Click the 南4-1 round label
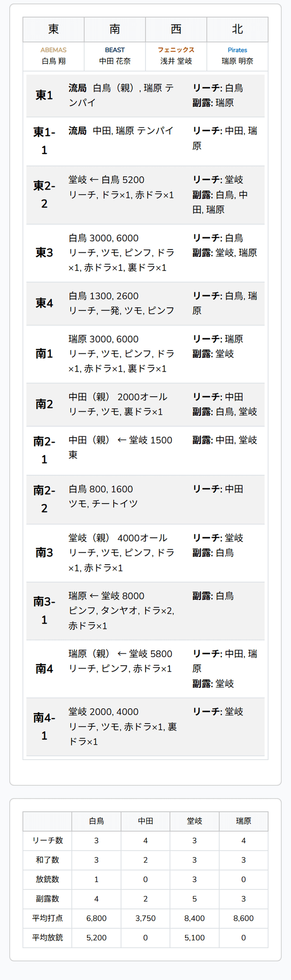 point(44,726)
